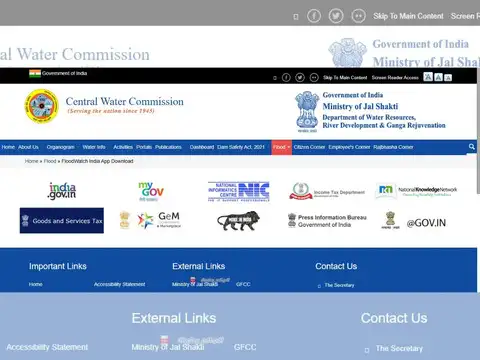The image size is (480, 360).
Task: Open the myGov logo
Action: point(151,191)
